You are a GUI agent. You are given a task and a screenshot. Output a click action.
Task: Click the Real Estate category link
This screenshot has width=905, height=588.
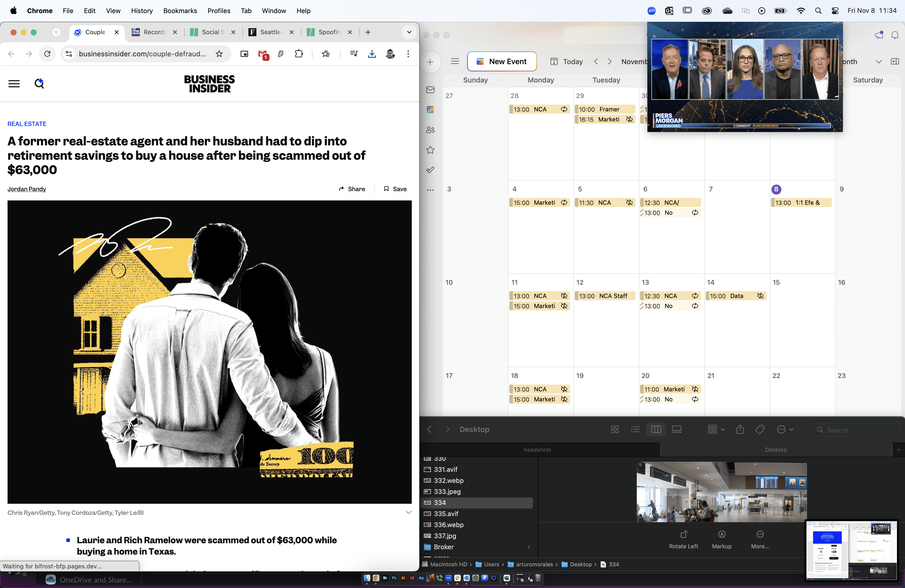point(26,124)
